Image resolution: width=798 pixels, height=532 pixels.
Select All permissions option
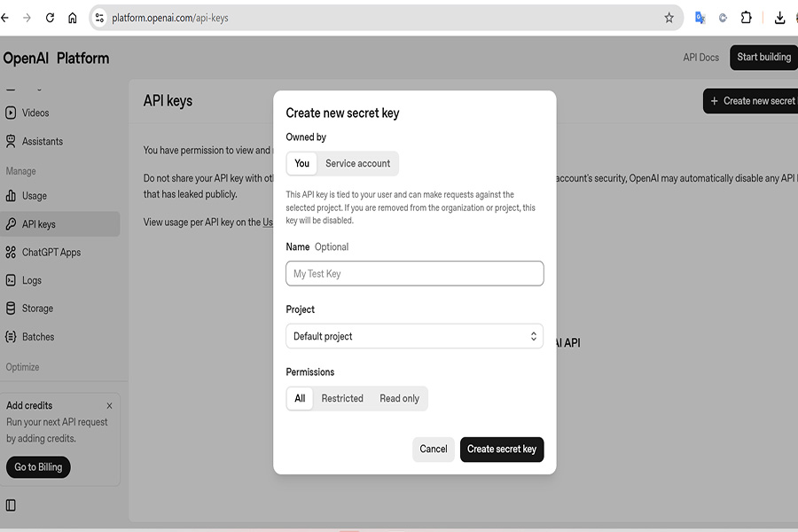[x=300, y=398]
